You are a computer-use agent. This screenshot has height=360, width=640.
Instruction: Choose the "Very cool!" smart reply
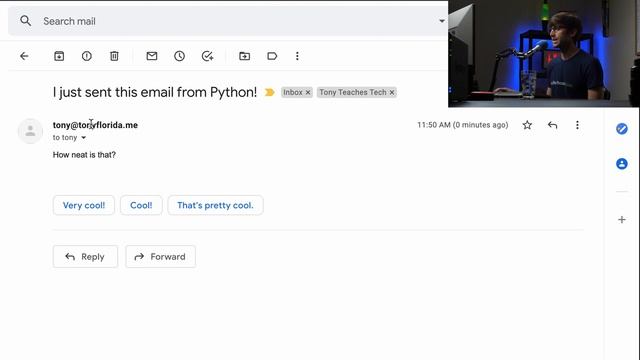point(84,205)
